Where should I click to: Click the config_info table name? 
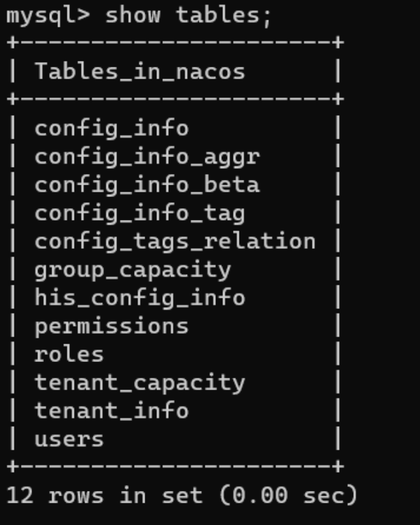click(112, 128)
